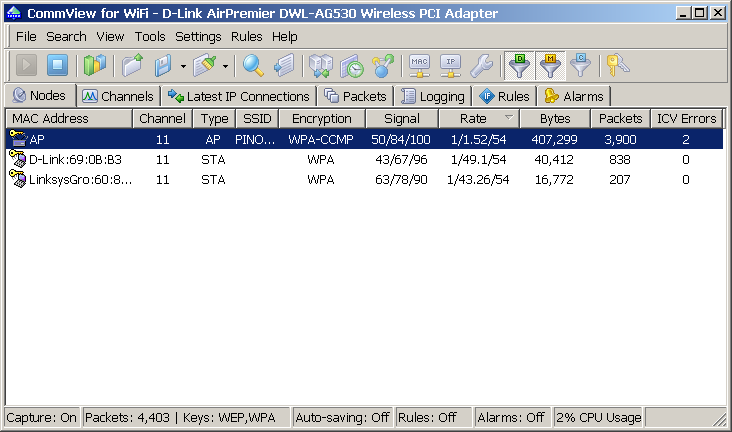732x432 pixels.
Task: Sort by the ICV Errors column header
Action: (687, 119)
